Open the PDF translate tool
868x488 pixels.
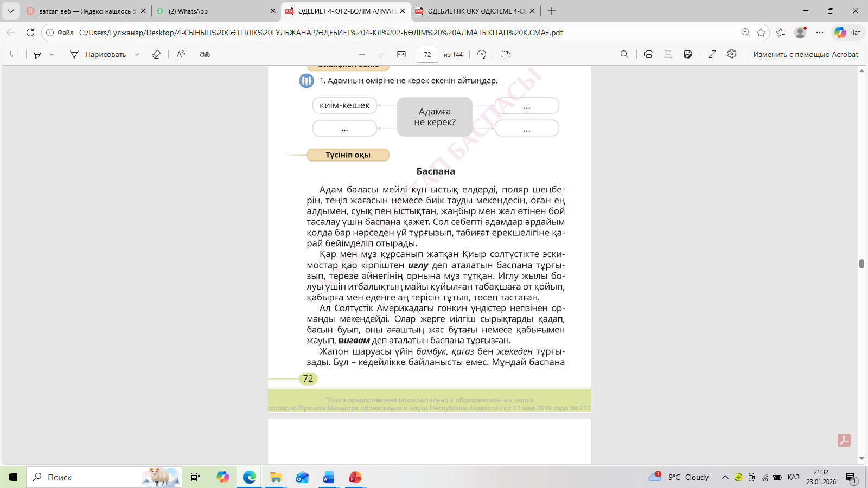coord(205,54)
